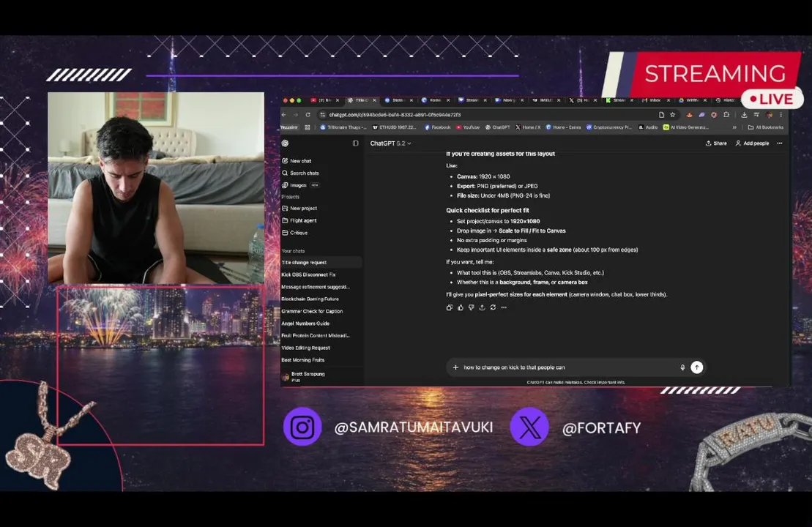812x527 pixels.
Task: Open the Critique project folder
Action: pyautogui.click(x=295, y=233)
